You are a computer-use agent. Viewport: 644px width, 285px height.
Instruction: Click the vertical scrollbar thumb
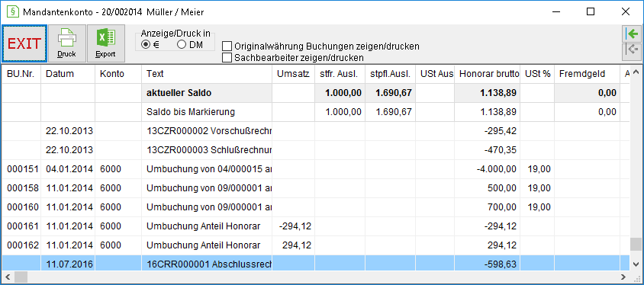pos(636,245)
